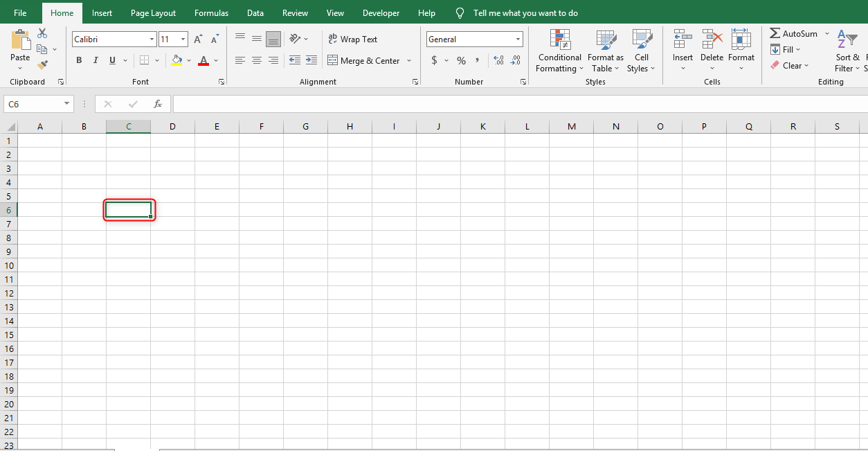868x451 pixels.
Task: Expand the Number Format dropdown
Action: coord(518,39)
